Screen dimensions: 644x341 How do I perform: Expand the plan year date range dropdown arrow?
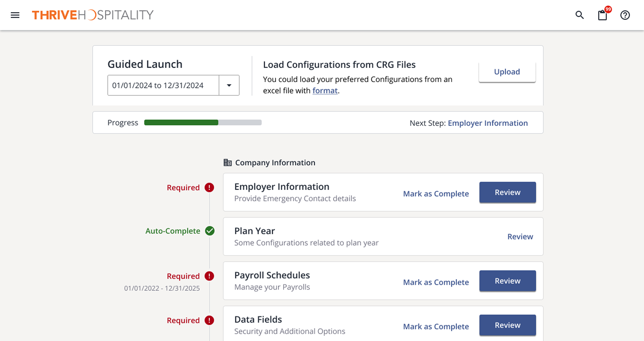229,85
